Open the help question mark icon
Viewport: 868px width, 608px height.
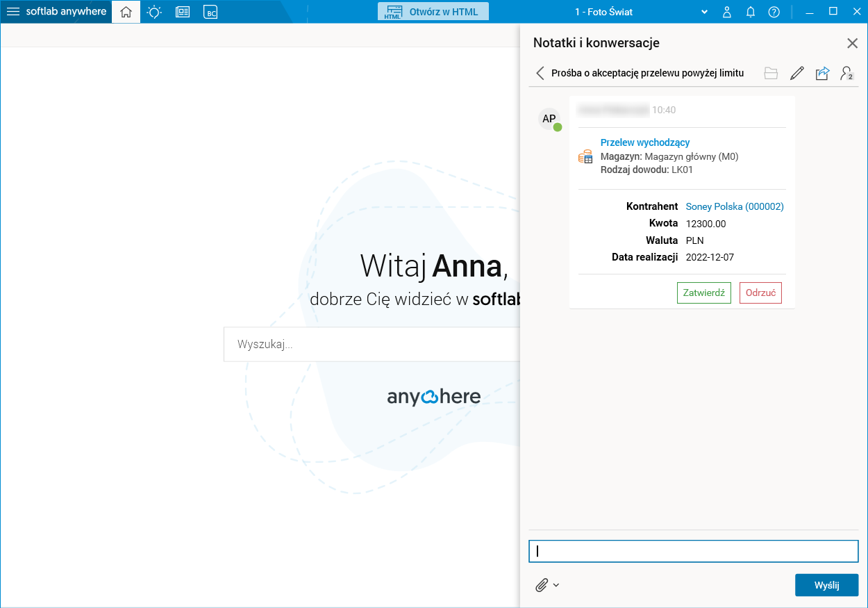coord(774,12)
